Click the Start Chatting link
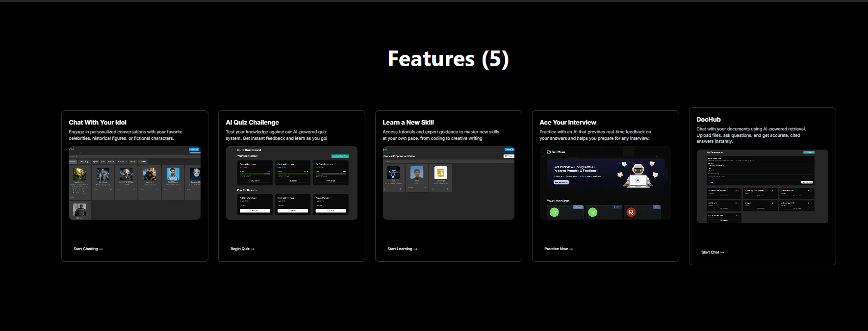868x331 pixels. pyautogui.click(x=88, y=249)
